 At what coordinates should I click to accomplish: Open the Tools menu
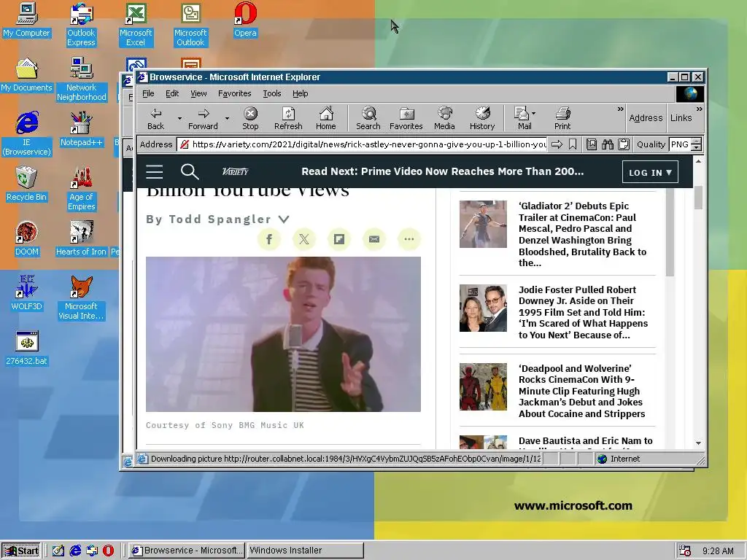tap(272, 93)
